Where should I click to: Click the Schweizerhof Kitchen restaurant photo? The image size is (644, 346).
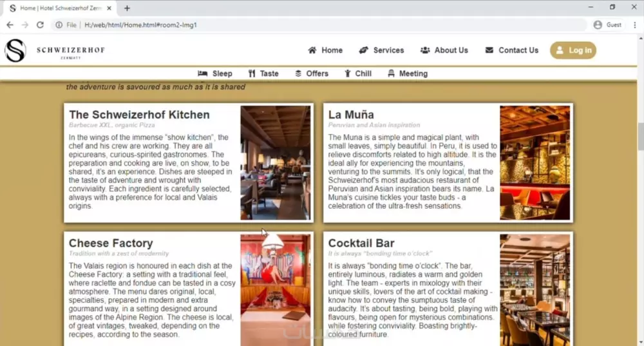[x=276, y=163]
